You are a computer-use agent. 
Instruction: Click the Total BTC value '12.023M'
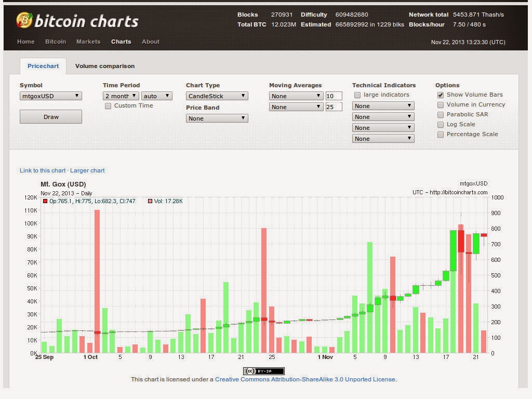coord(284,24)
